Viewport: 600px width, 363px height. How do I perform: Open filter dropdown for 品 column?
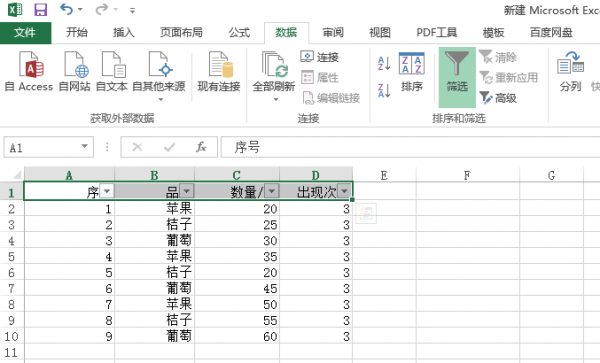coord(187,190)
